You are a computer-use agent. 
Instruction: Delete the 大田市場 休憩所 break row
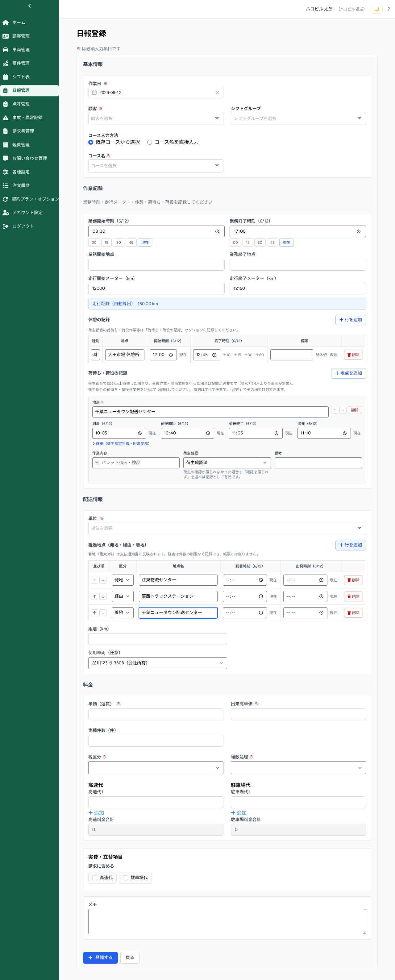(x=353, y=355)
